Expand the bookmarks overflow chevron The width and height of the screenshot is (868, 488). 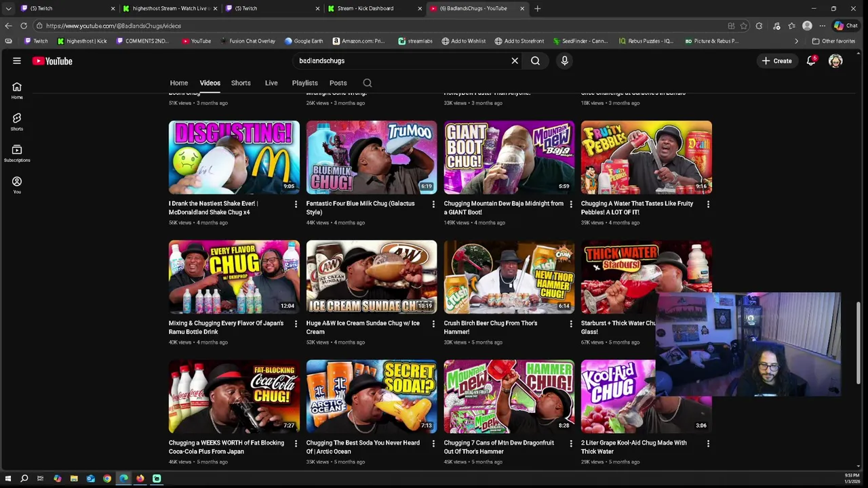click(x=797, y=41)
